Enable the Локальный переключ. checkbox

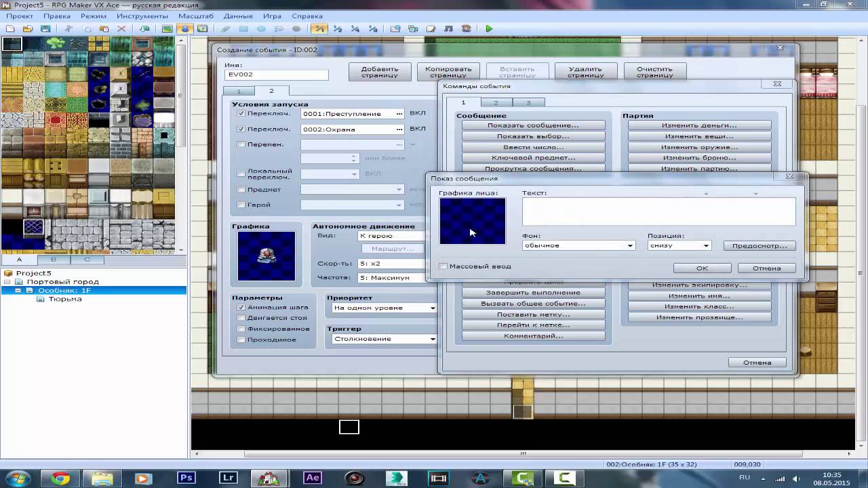(241, 174)
